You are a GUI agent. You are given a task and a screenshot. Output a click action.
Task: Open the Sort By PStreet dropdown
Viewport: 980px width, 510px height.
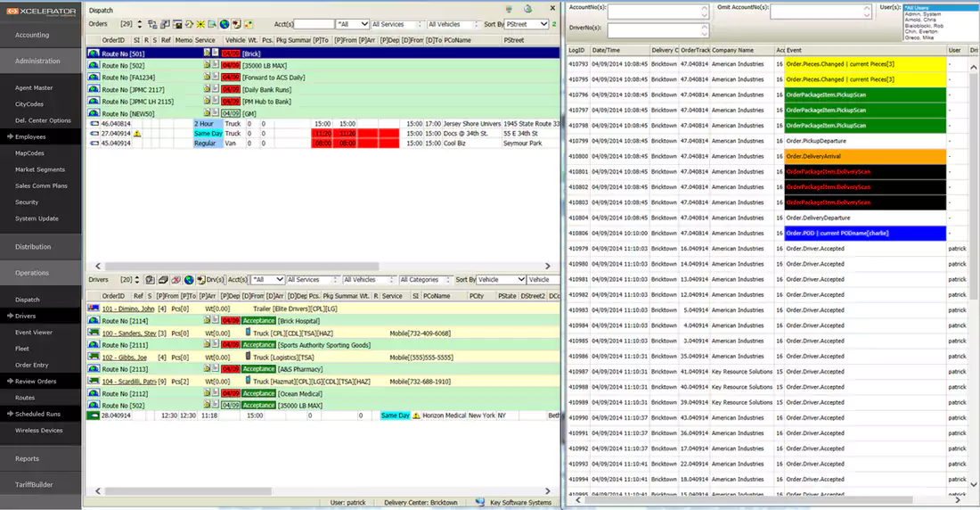[x=543, y=24]
